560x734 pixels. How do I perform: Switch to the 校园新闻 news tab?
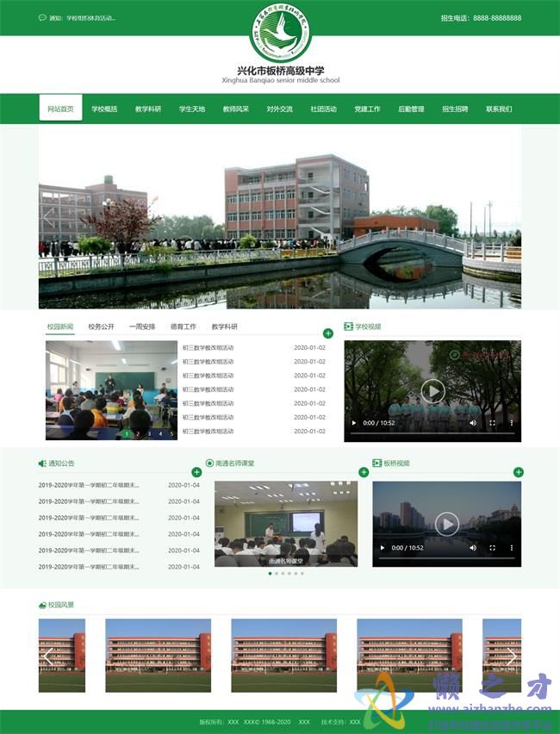pyautogui.click(x=60, y=327)
